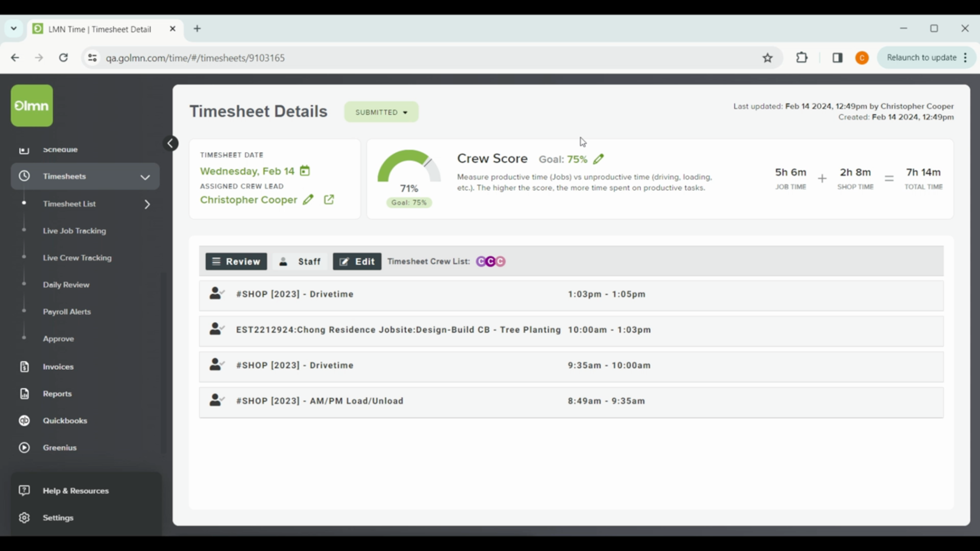Image resolution: width=980 pixels, height=551 pixels.
Task: Switch to Staff view
Action: (300, 261)
